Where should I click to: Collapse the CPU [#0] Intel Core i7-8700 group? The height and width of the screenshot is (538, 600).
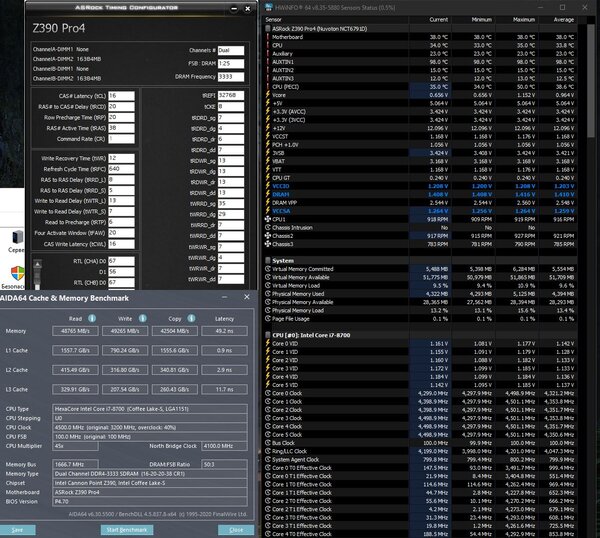[268, 335]
